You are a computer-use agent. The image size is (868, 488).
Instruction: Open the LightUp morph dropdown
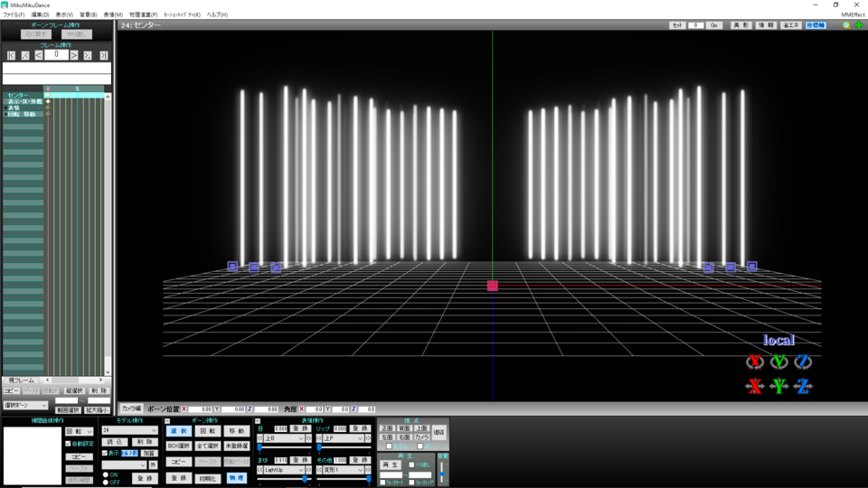284,470
